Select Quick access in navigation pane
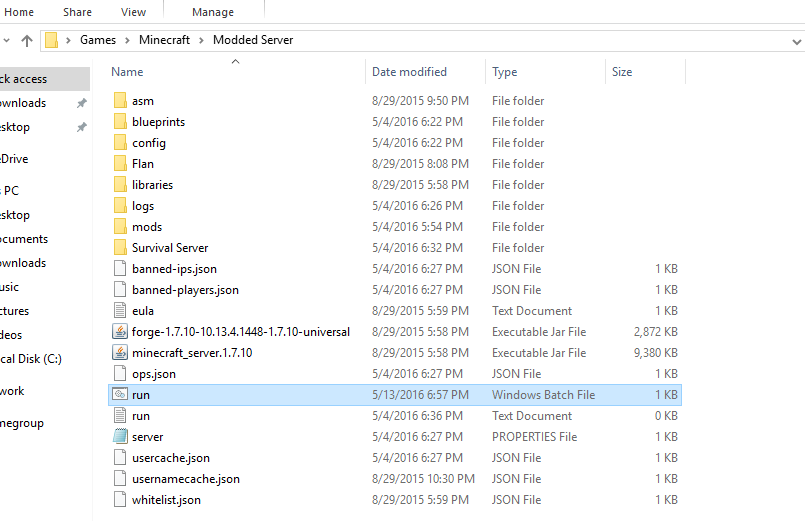 [x=44, y=79]
